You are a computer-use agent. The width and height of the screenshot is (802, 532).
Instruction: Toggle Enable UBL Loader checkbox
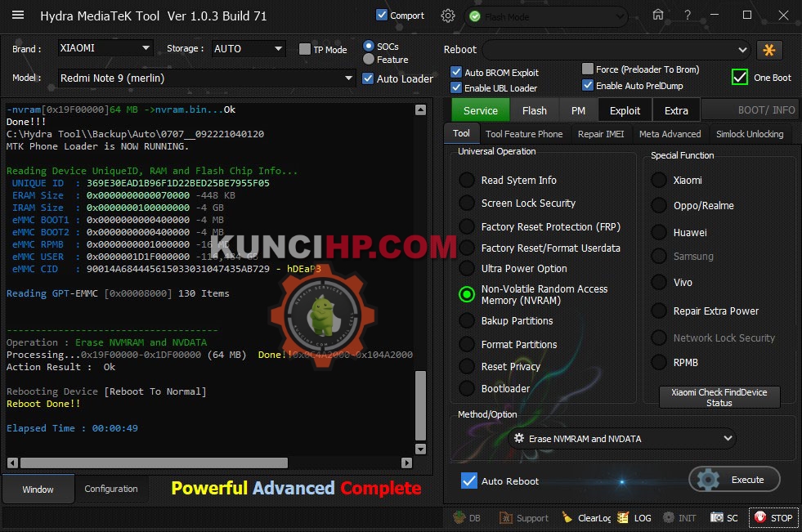455,87
